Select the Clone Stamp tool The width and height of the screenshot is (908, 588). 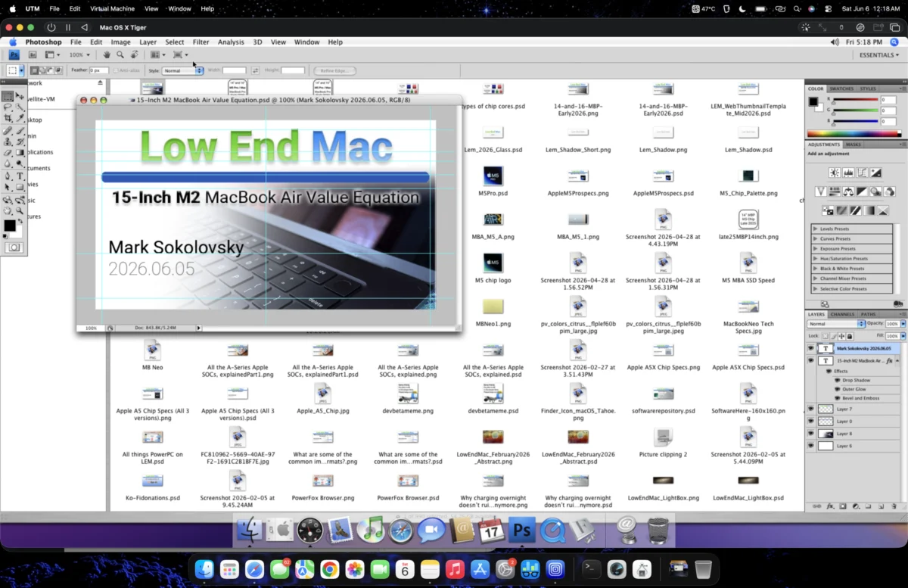[x=8, y=142]
